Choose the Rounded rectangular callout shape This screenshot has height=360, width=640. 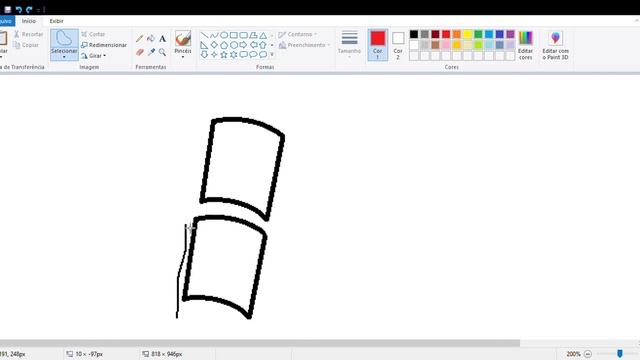coord(244,54)
